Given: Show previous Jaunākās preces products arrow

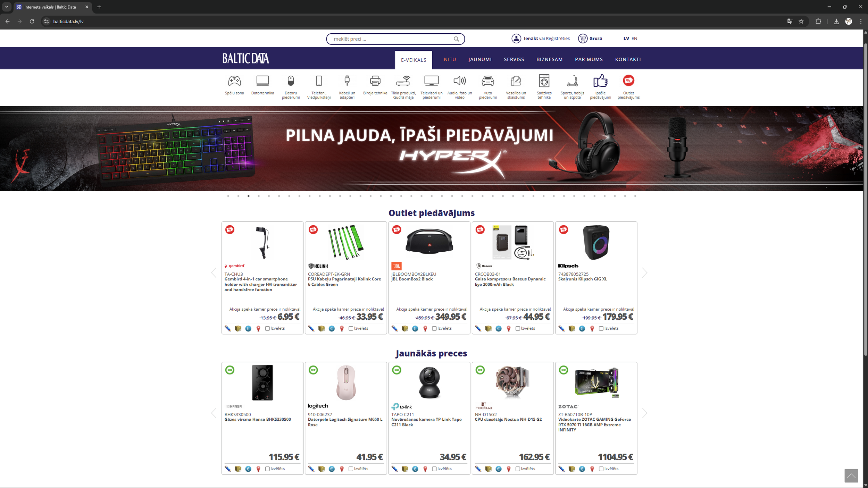Looking at the screenshot, I should click(x=214, y=413).
